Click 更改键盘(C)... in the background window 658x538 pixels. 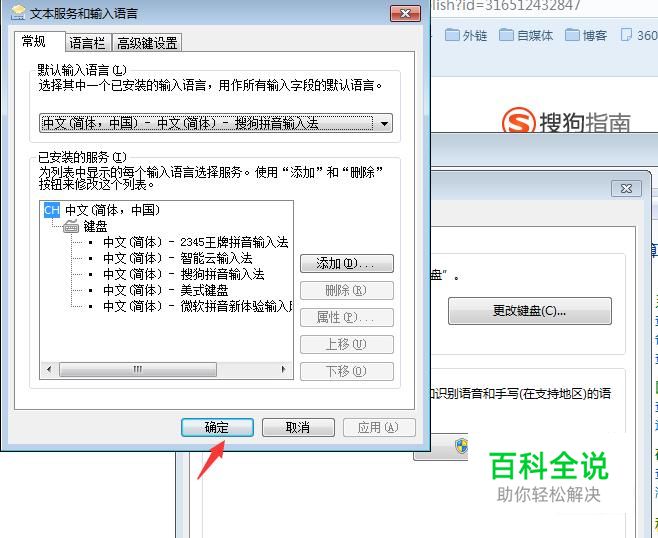pos(530,311)
